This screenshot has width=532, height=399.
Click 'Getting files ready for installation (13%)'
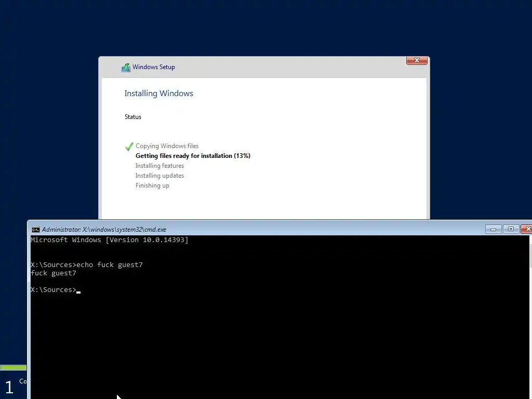[193, 156]
